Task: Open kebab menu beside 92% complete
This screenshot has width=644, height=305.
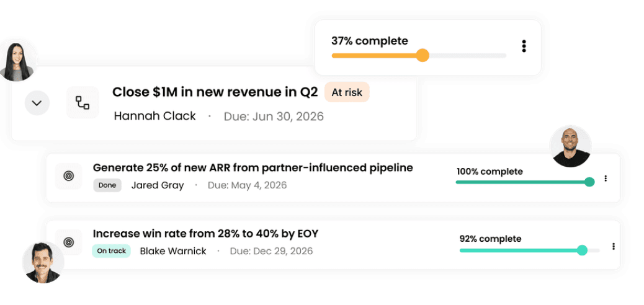Action: [x=613, y=246]
